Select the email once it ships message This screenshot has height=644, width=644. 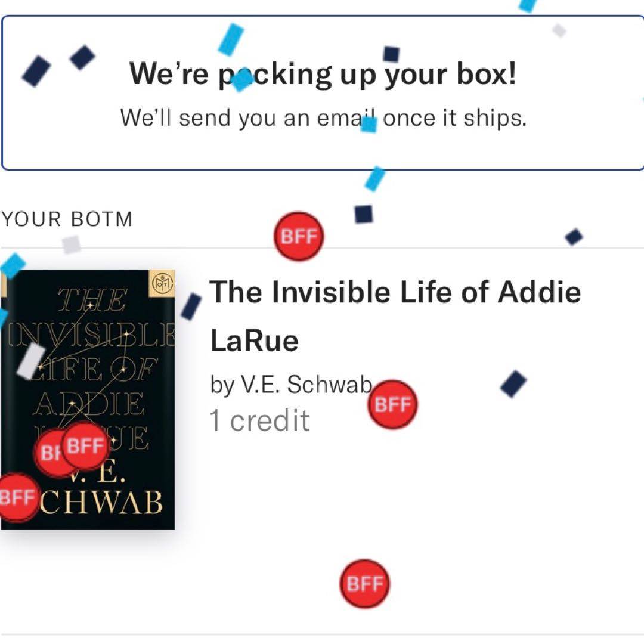(323, 117)
